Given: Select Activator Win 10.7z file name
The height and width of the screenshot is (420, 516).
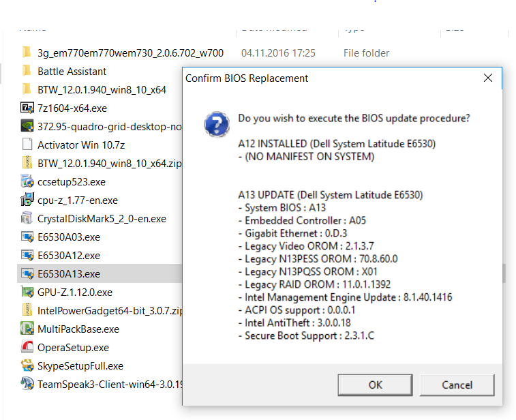Looking at the screenshot, I should (x=81, y=145).
